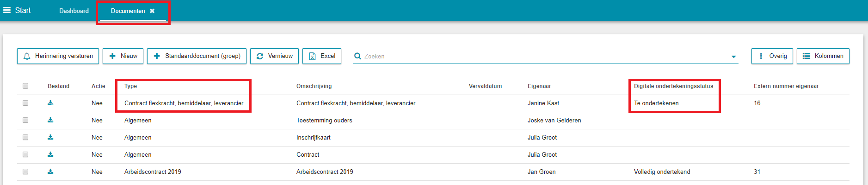Open the Start hamburger menu
Viewport: 868px width, 185px height.
(x=7, y=10)
